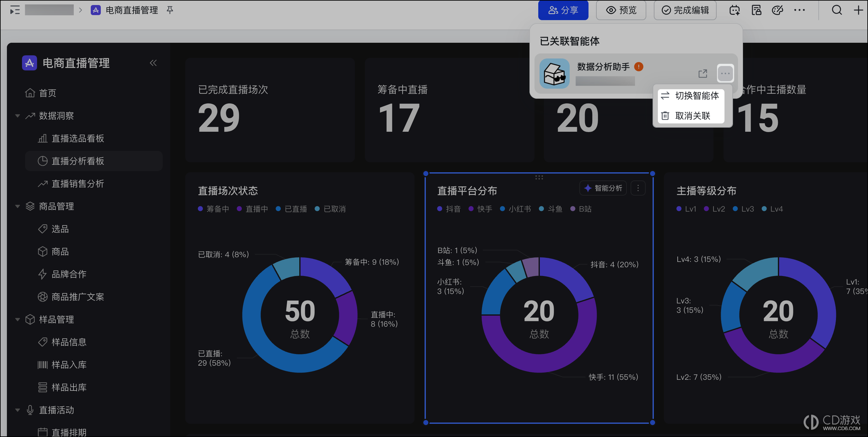Click the orange warning icon beside 数据分析助手
This screenshot has width=868, height=437.
pyautogui.click(x=638, y=67)
